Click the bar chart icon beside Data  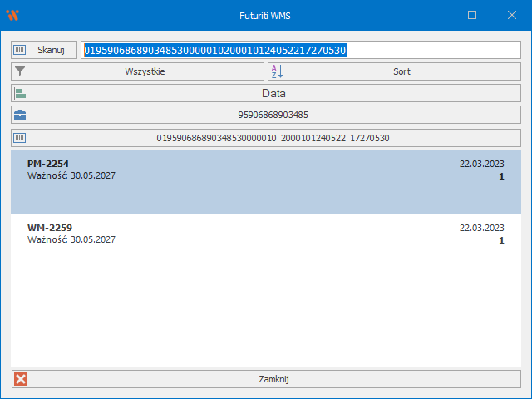[21, 94]
